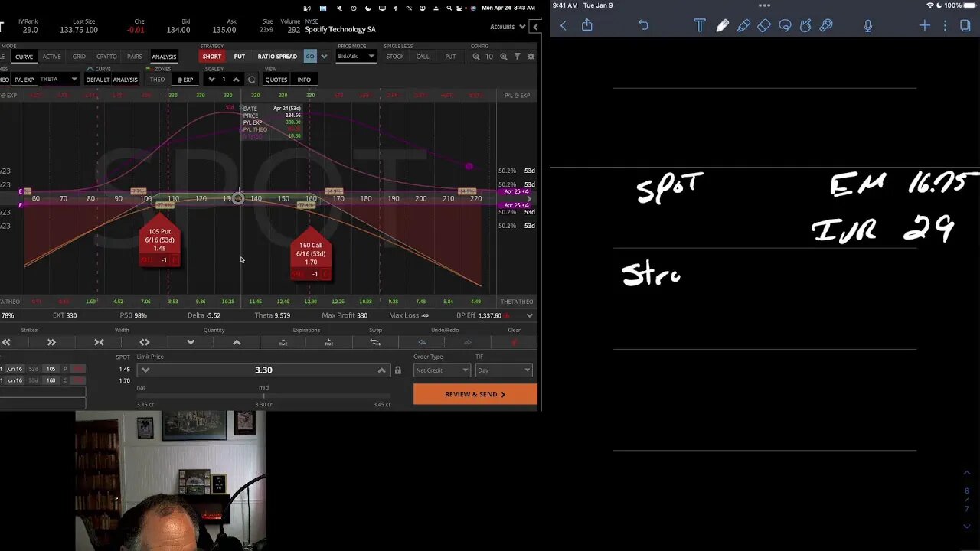980x551 pixels.
Task: Adjust the nat-mid limit price slider
Action: coord(263,396)
